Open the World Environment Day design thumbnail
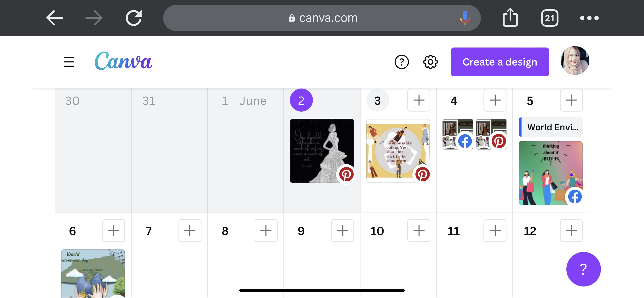Viewport: 644px width, 298px height. (x=93, y=273)
